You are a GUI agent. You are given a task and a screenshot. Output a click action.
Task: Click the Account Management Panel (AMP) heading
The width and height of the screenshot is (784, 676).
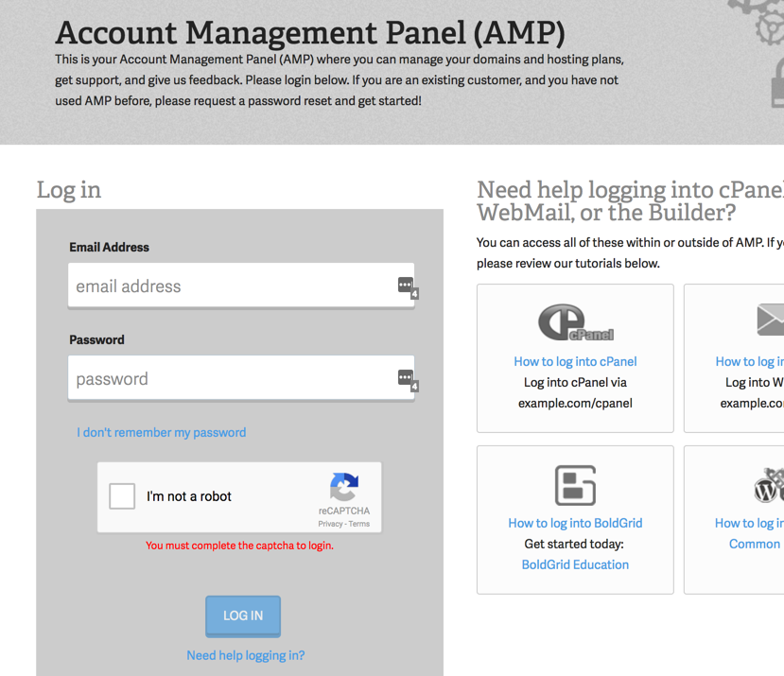pyautogui.click(x=310, y=33)
